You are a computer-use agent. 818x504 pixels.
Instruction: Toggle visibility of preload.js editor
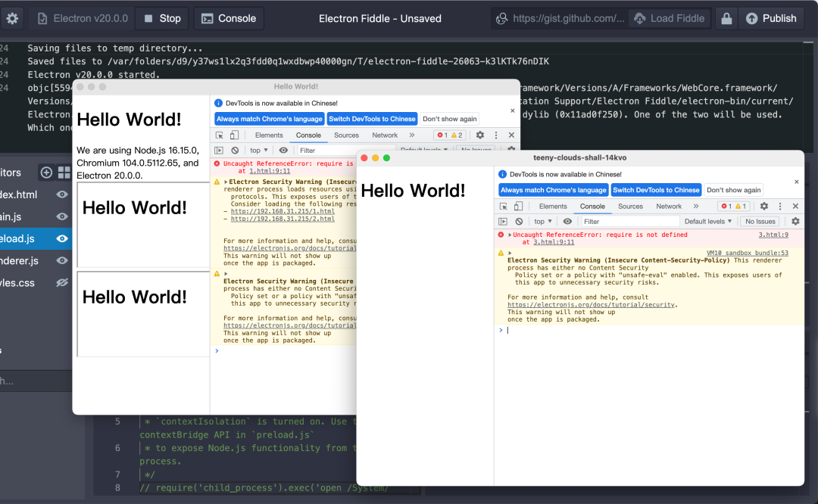click(62, 238)
